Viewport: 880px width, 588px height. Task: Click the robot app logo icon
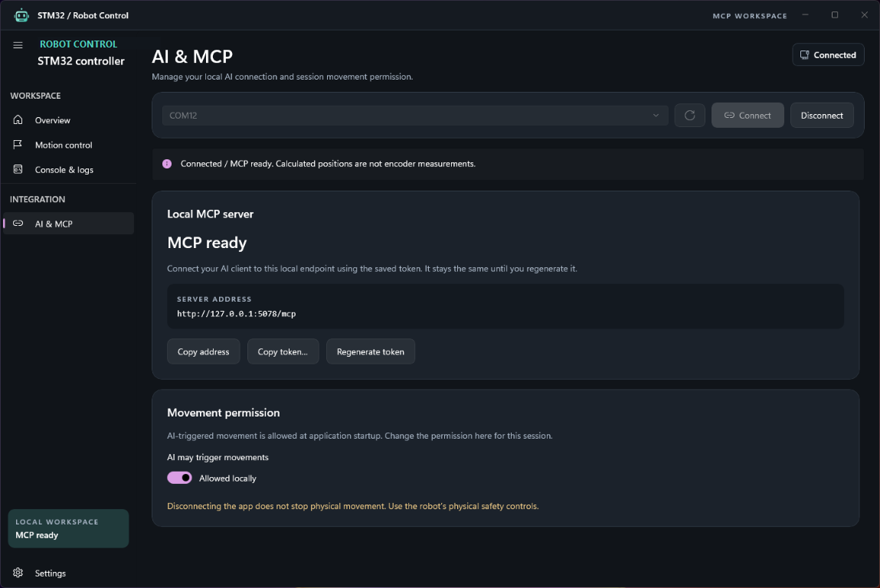21,15
